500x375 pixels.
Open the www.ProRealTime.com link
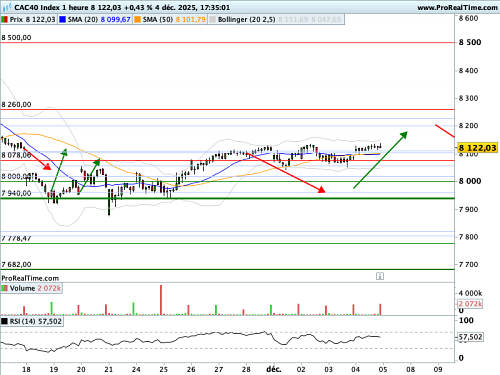pyautogui.click(x=457, y=7)
